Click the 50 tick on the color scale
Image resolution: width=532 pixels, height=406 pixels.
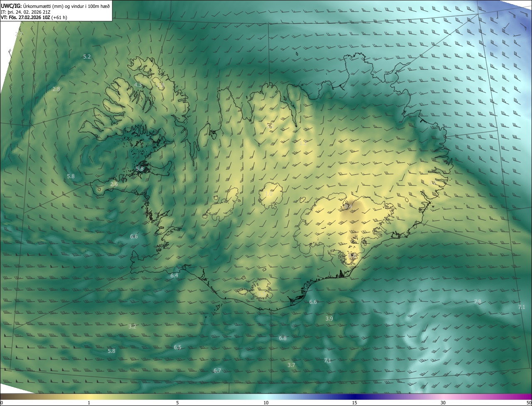[529, 403]
